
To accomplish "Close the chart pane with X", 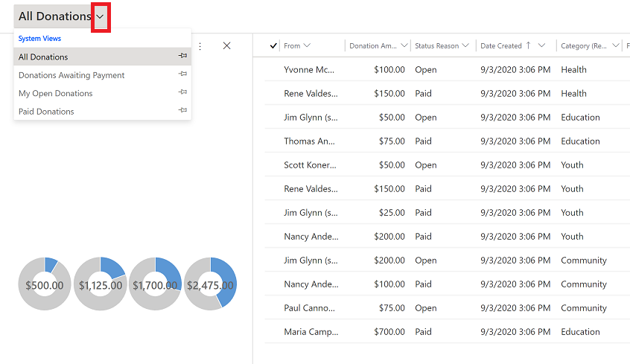I will click(226, 46).
